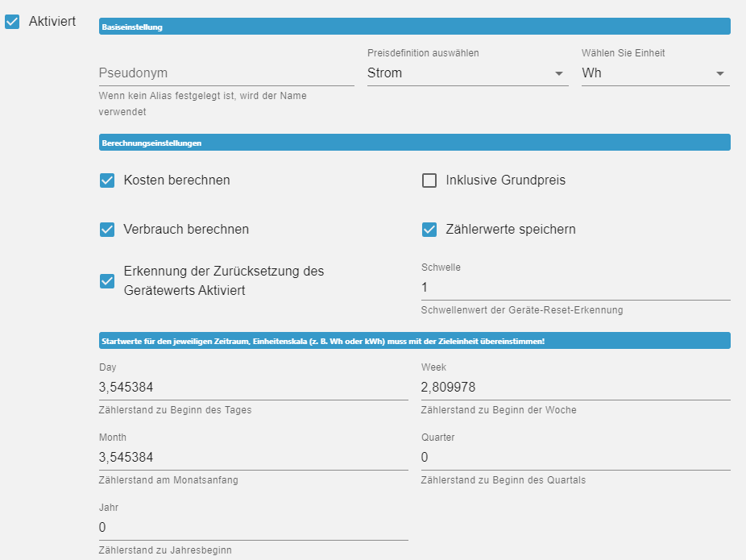Viewport: 746px width, 560px height.
Task: Click the Month start value field
Action: tap(253, 458)
